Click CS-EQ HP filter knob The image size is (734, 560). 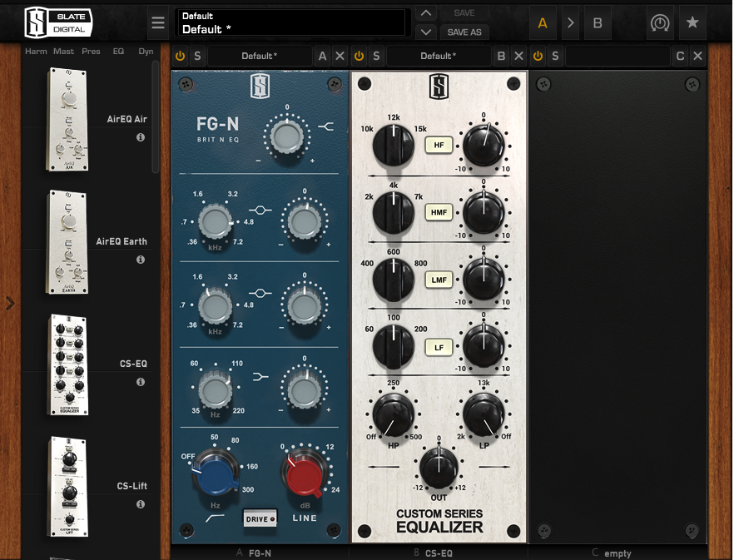click(393, 415)
